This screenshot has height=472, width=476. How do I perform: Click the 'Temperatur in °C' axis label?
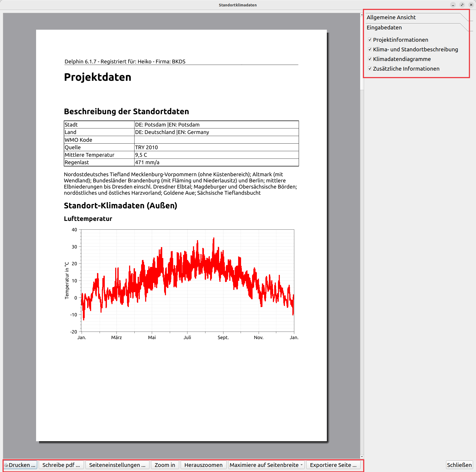pos(67,280)
